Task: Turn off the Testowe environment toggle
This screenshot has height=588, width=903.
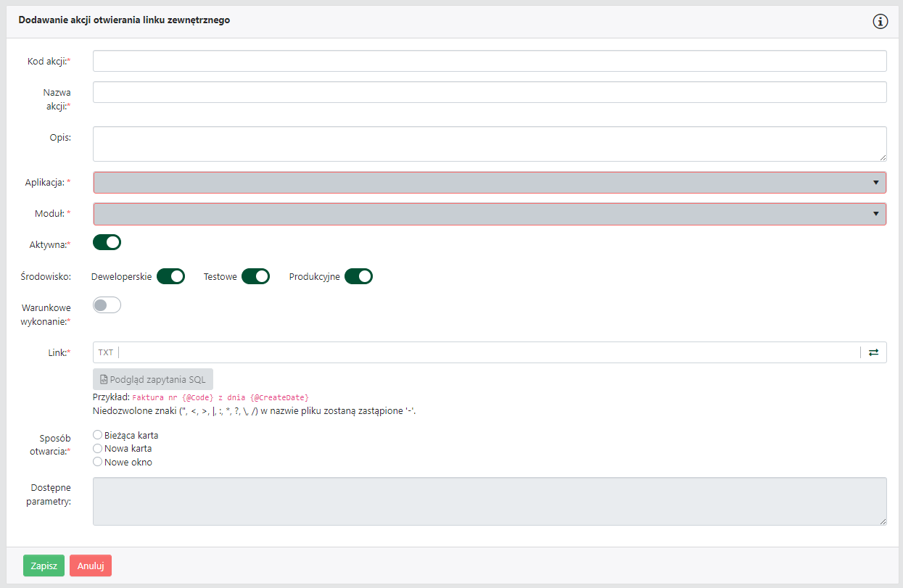Action: point(255,276)
